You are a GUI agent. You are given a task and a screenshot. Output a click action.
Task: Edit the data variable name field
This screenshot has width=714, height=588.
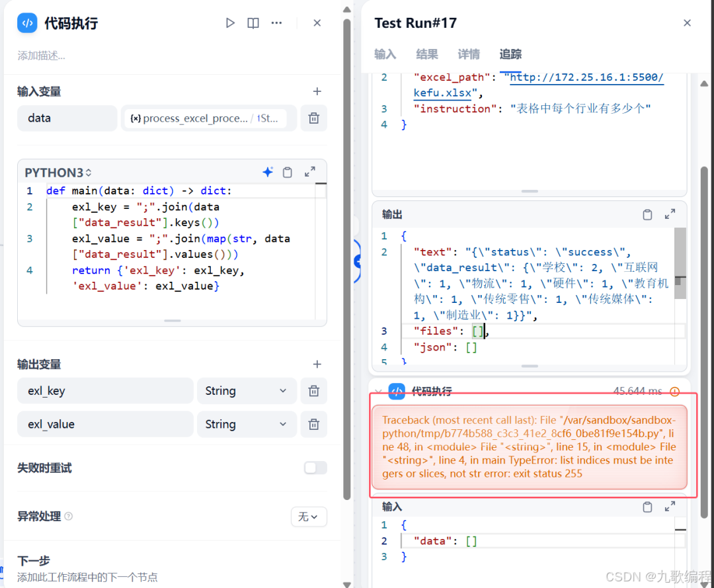67,118
